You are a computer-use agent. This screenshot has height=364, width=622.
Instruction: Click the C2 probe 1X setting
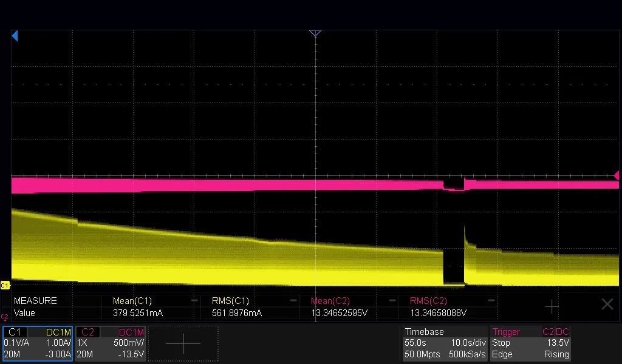tap(82, 343)
